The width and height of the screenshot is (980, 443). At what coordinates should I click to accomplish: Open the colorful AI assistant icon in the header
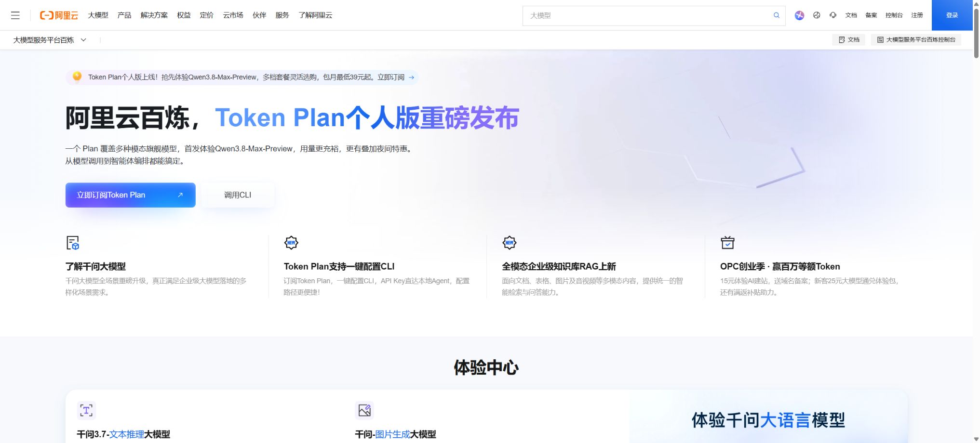tap(799, 15)
